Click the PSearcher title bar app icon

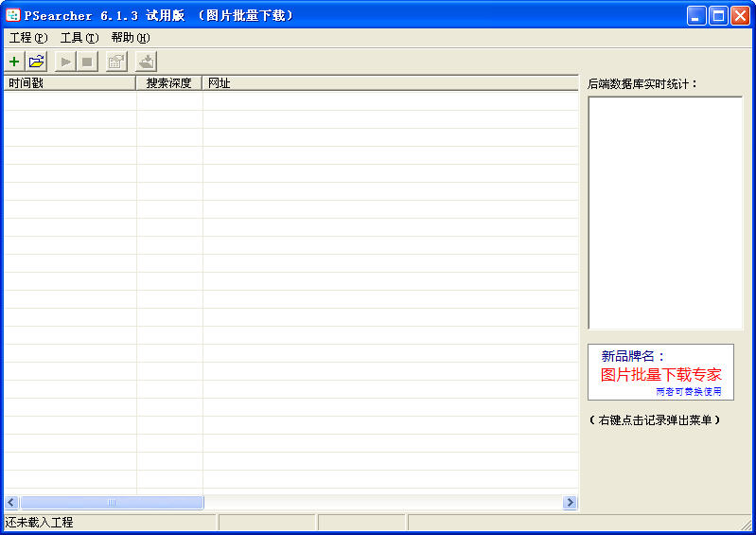pyautogui.click(x=13, y=15)
